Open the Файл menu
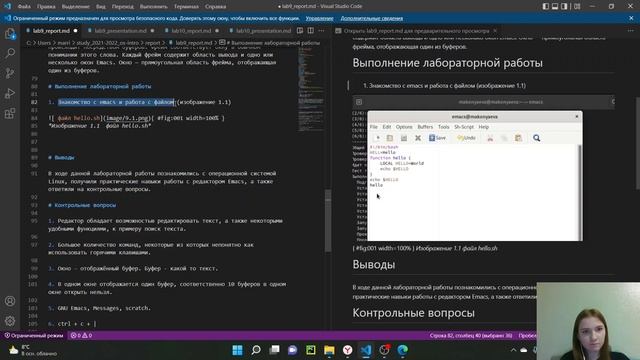640x360 pixels. coord(24,7)
